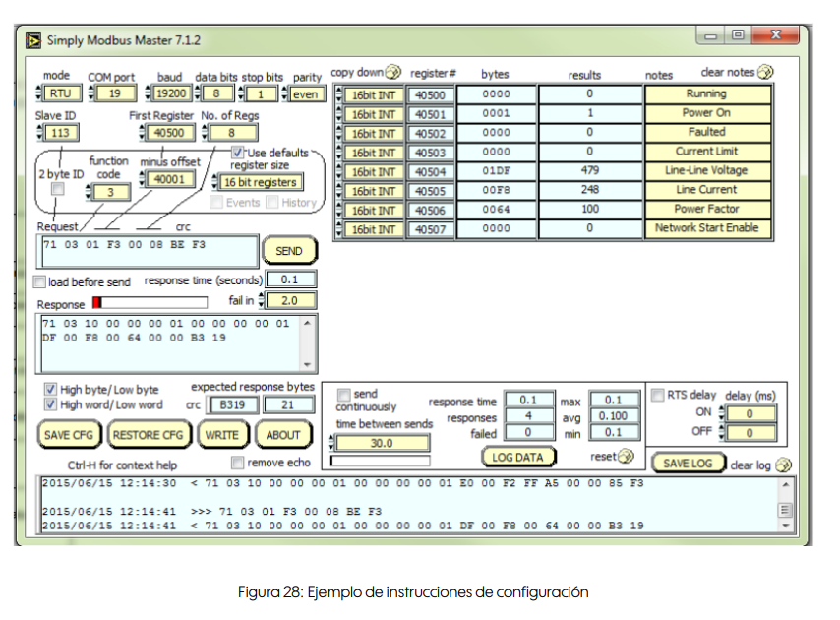Image resolution: width=840 pixels, height=620 pixels.
Task: Toggle High word/Low word checkbox
Action: pos(50,404)
